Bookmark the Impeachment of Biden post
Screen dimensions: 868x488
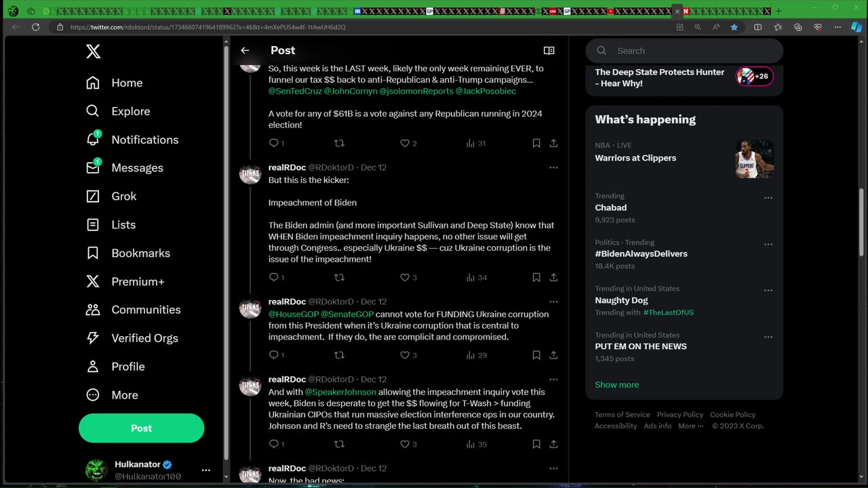click(536, 277)
